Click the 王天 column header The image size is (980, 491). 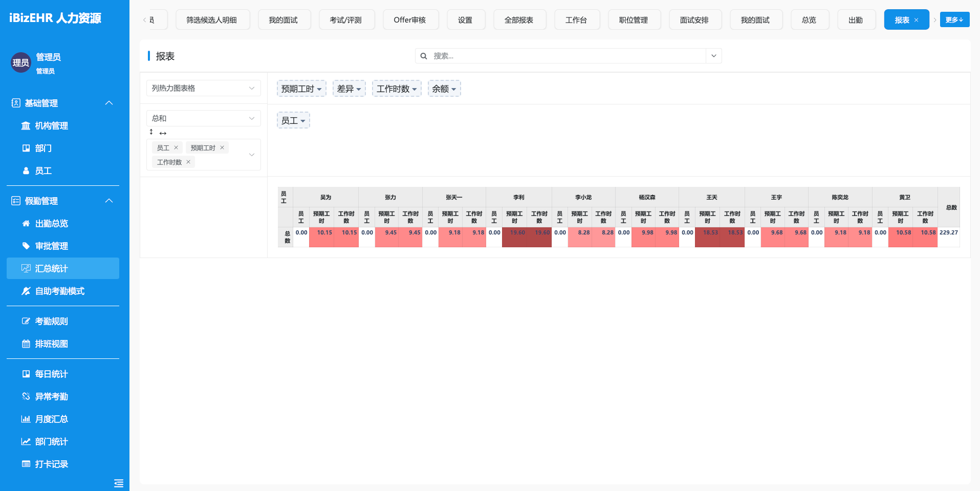click(x=712, y=197)
